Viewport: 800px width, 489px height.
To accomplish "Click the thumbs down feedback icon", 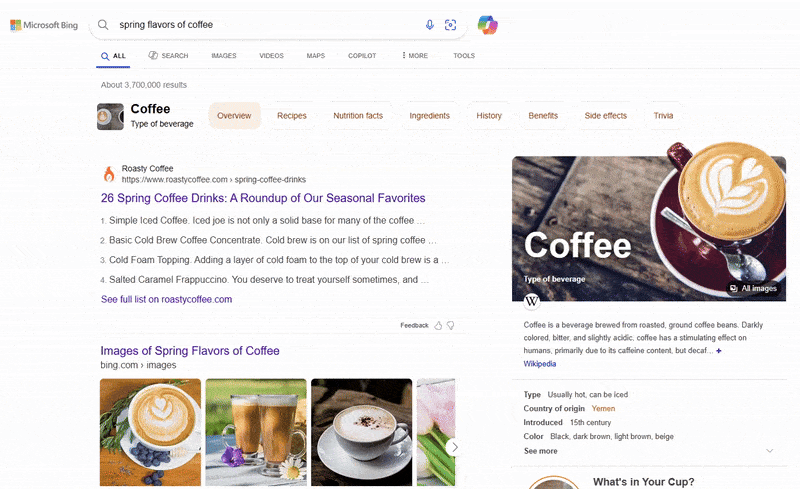I will [x=451, y=325].
